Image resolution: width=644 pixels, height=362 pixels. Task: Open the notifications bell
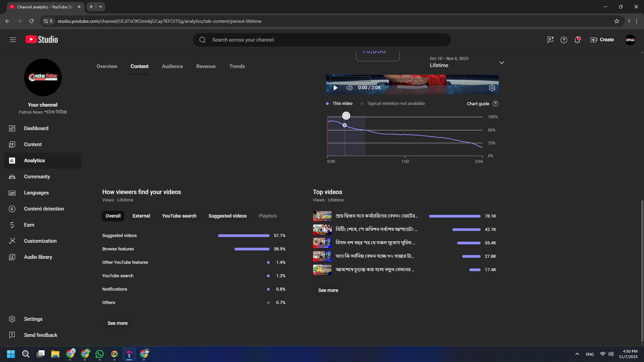click(x=577, y=40)
